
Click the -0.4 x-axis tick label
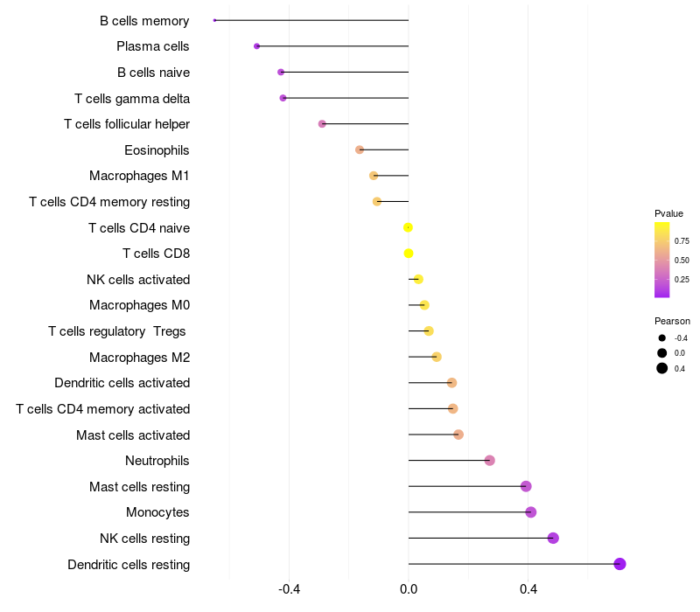pyautogui.click(x=289, y=589)
